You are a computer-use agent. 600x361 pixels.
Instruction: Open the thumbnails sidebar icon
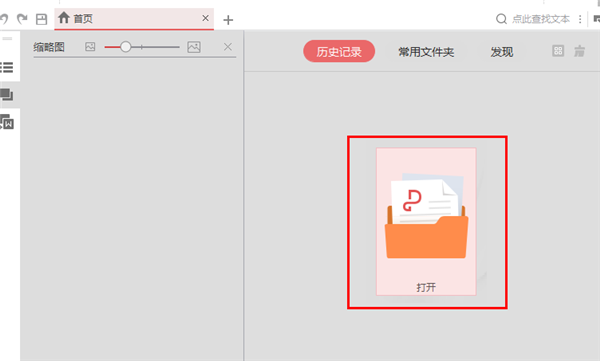[x=7, y=95]
